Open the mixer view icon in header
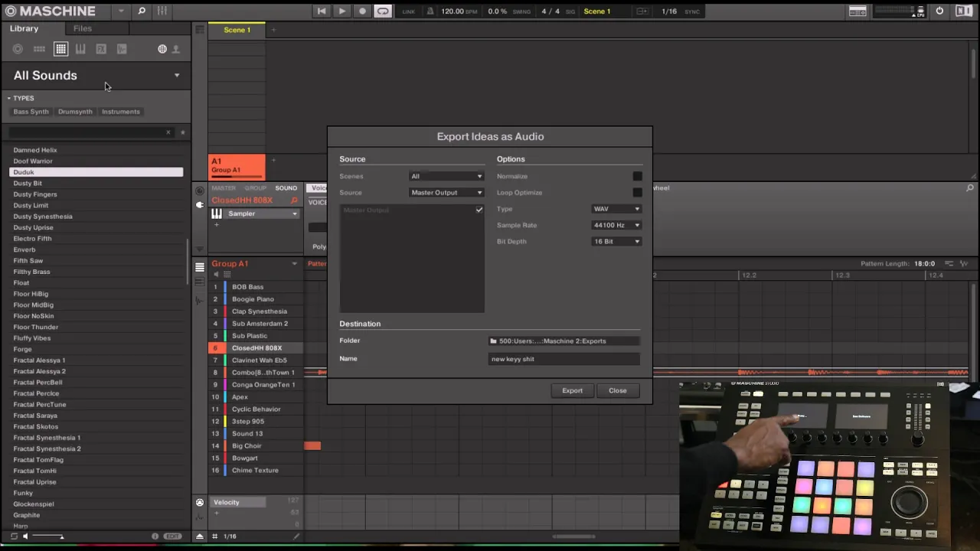Viewport: 980px width, 551px height. [x=162, y=11]
